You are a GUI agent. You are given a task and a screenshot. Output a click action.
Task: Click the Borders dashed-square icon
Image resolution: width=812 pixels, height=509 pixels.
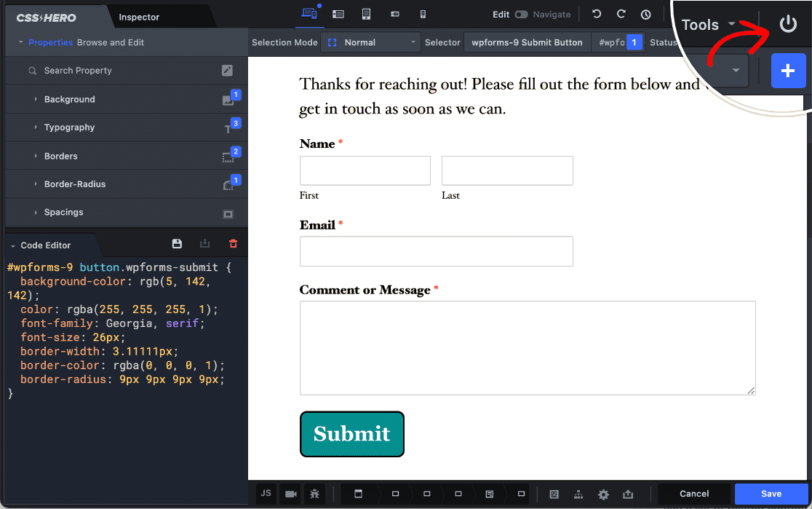tap(228, 157)
